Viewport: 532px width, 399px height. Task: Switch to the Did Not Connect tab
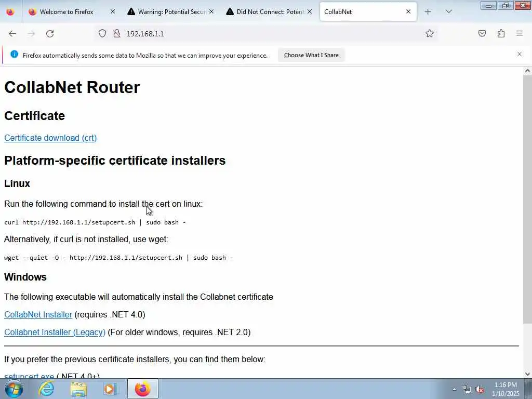pos(269,11)
